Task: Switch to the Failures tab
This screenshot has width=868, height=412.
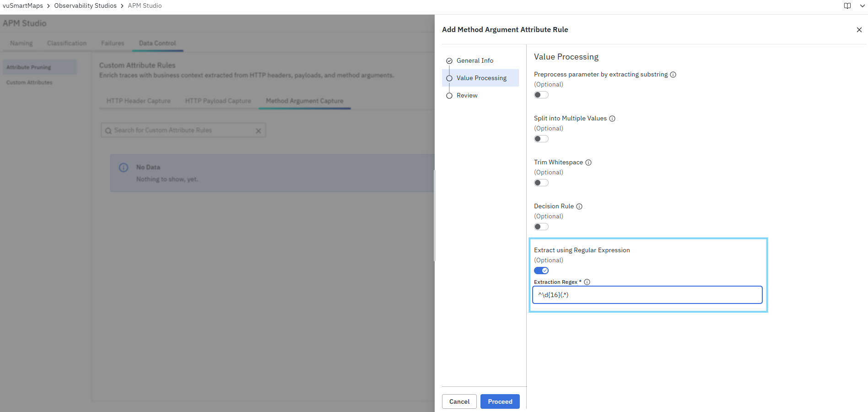Action: [113, 43]
